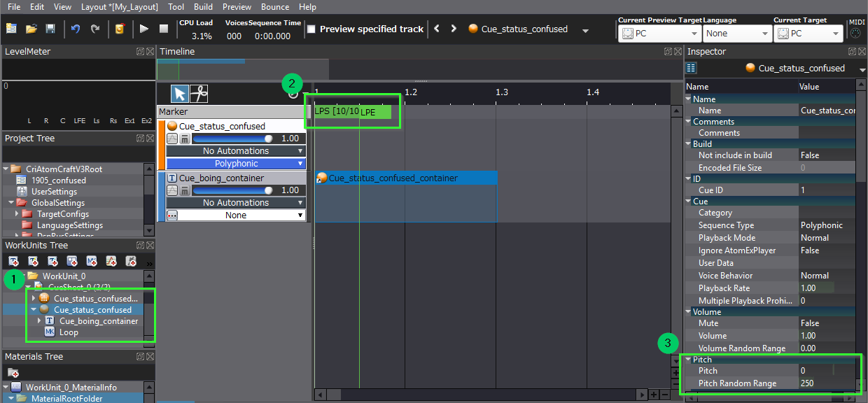
Task: Click the second add-track icon in WorkUnits Tree toolbar
Action: (x=33, y=261)
